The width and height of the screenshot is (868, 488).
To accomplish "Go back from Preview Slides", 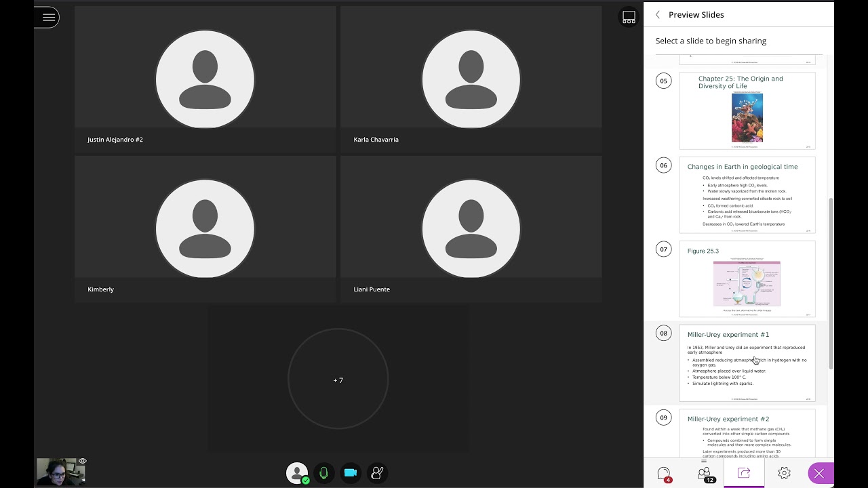I will (x=657, y=15).
